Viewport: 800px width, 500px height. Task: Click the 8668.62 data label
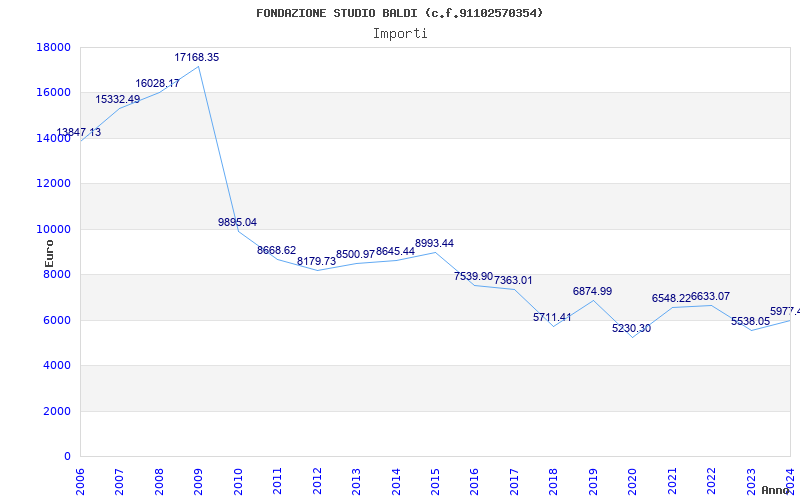coord(276,250)
